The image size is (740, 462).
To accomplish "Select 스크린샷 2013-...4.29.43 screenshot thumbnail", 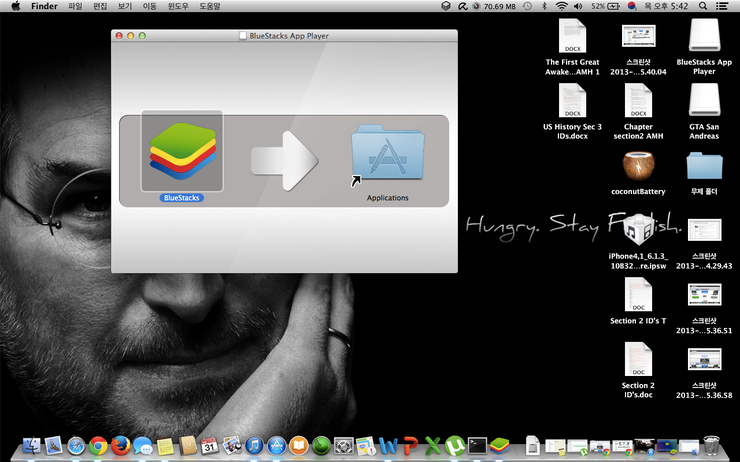I will tap(704, 244).
